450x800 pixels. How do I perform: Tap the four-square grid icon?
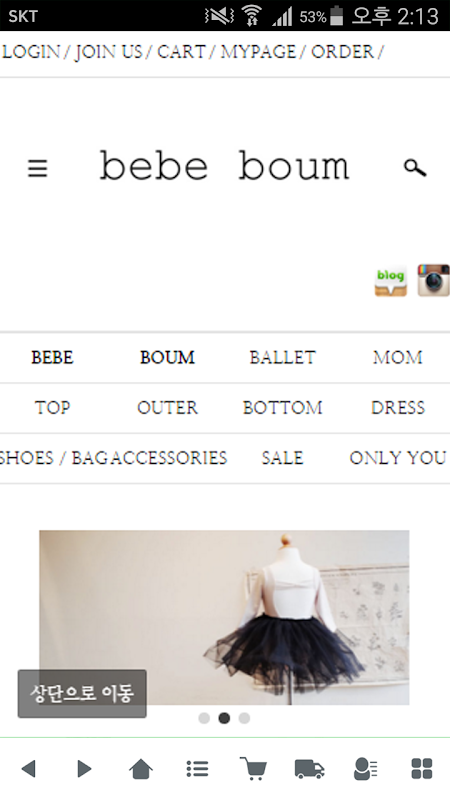422,769
